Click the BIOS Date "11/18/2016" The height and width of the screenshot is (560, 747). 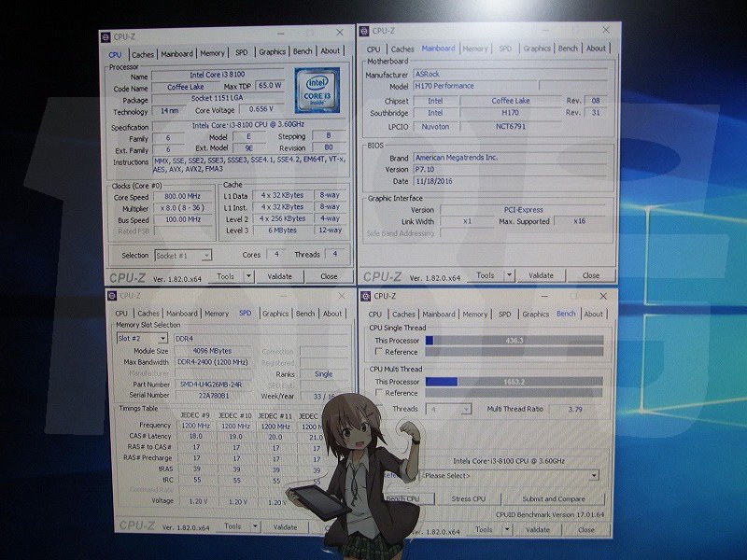pyautogui.click(x=510, y=181)
